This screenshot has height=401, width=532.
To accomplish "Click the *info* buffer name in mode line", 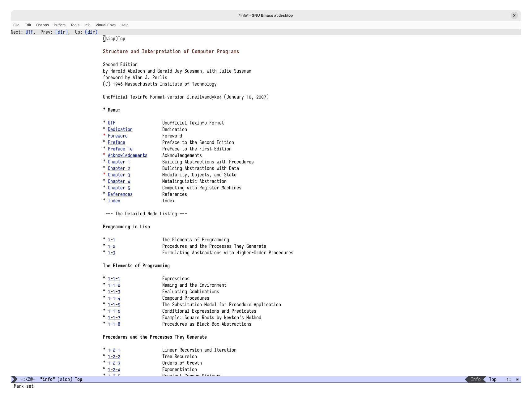I will click(48, 379).
